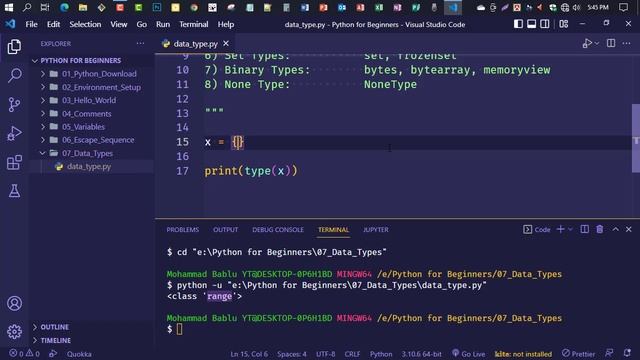Split the terminal
640x360 pixels.
[x=584, y=229]
